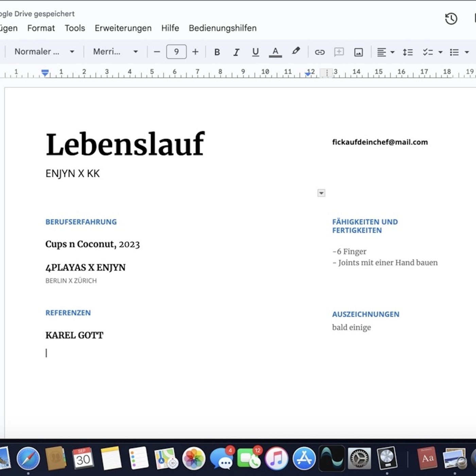Toggle italic formatting
The height and width of the screenshot is (476, 476).
tap(236, 52)
